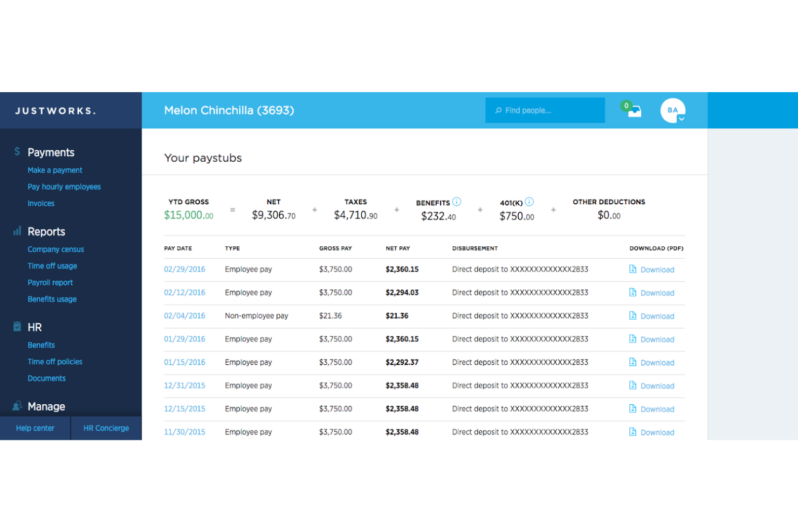Click the search magnifier in Find people field
798x532 pixels.
click(498, 110)
